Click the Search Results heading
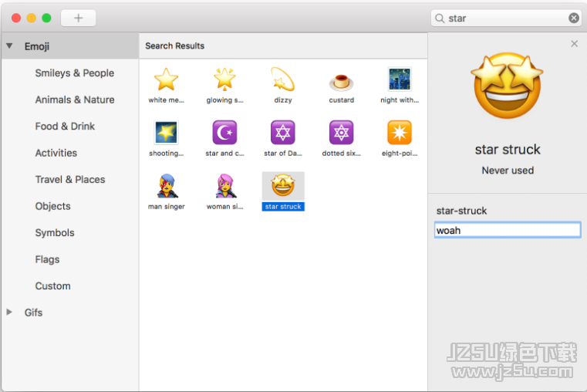The height and width of the screenshot is (392, 587). coord(175,46)
